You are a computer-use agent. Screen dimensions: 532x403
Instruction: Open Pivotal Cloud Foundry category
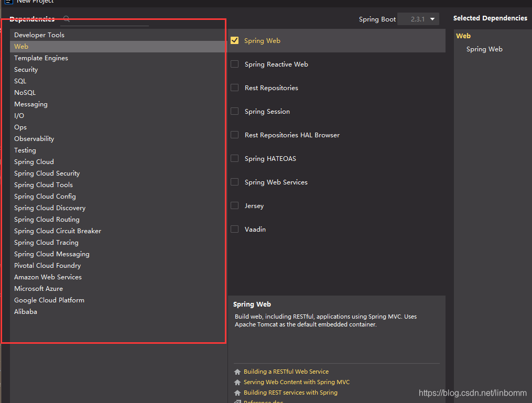point(118,266)
